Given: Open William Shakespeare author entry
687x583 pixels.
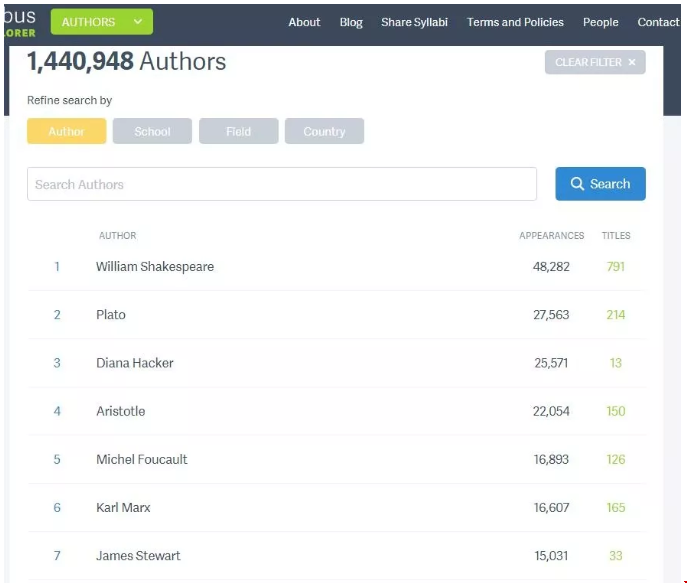Looking at the screenshot, I should pos(155,267).
